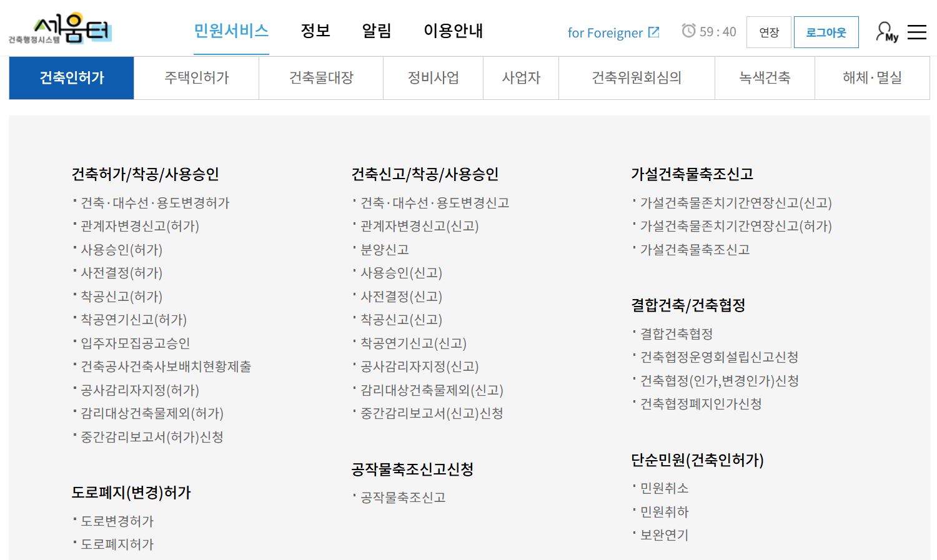This screenshot has height=560, width=937.
Task: Select the 정비사업 tab
Action: [433, 77]
